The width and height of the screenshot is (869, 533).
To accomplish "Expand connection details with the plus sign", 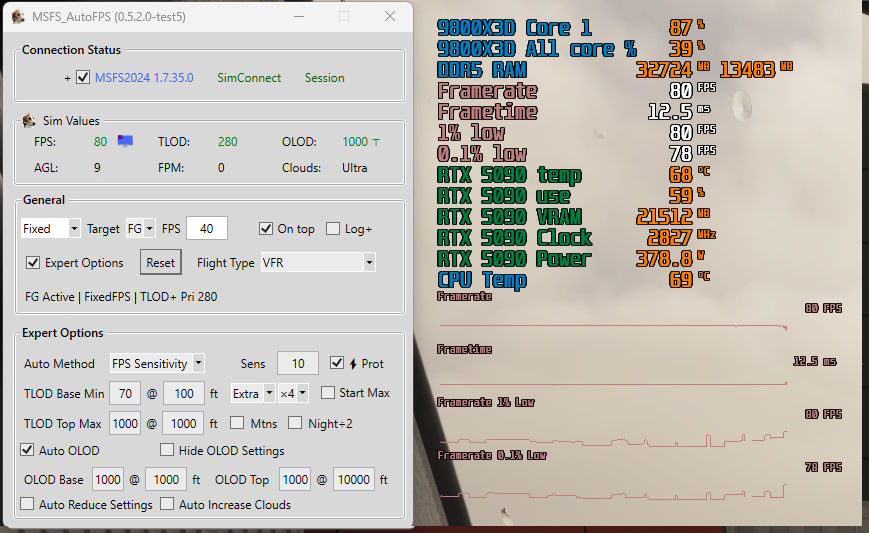I will tap(68, 78).
